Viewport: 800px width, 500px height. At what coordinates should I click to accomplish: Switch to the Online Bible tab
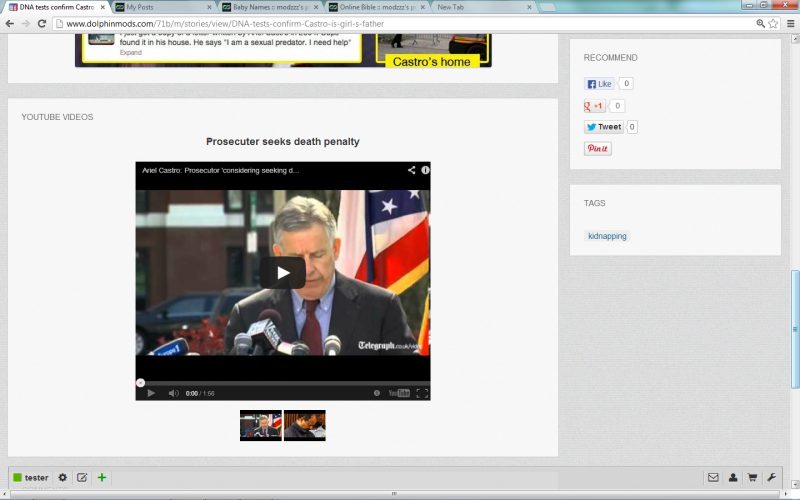click(377, 7)
